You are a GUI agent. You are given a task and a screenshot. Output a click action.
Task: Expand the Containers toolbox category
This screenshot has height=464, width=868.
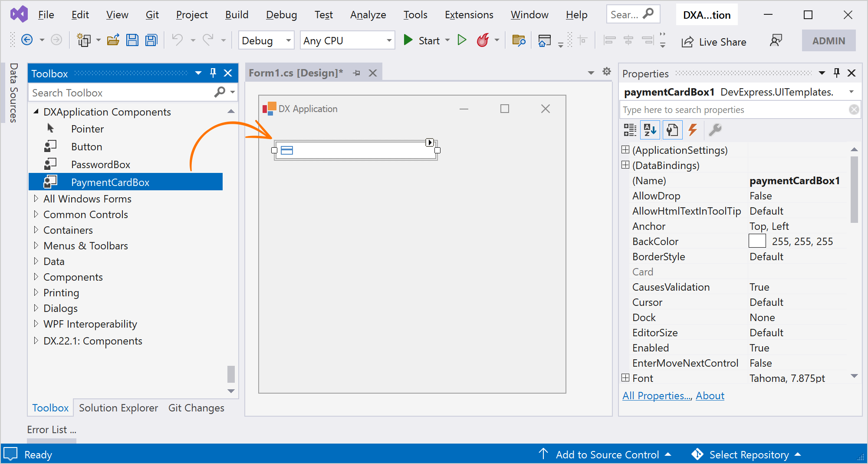[x=36, y=230]
